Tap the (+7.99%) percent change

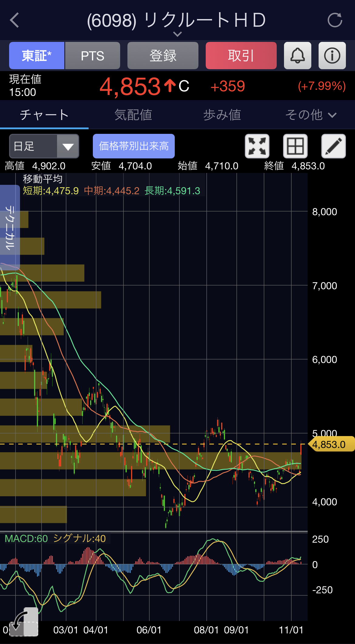[322, 86]
